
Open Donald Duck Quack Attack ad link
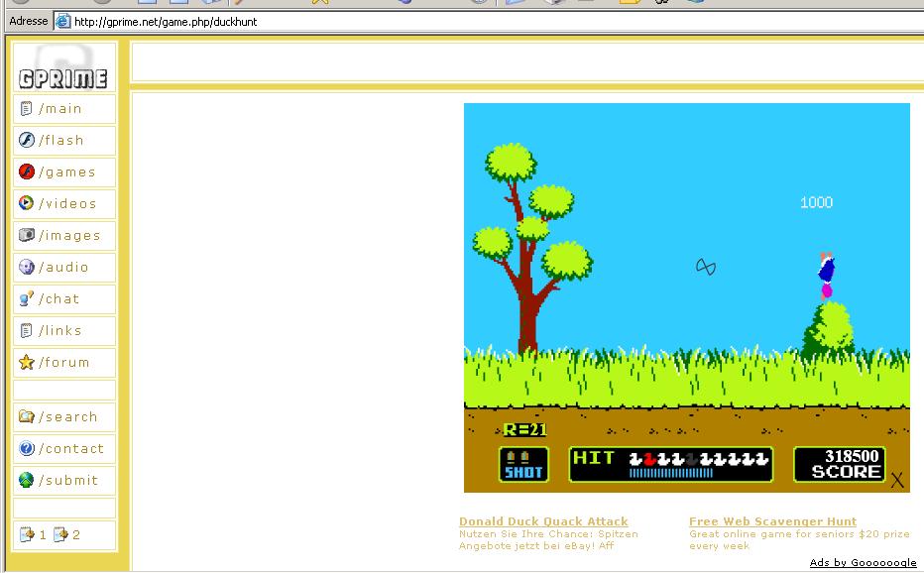pyautogui.click(x=543, y=521)
